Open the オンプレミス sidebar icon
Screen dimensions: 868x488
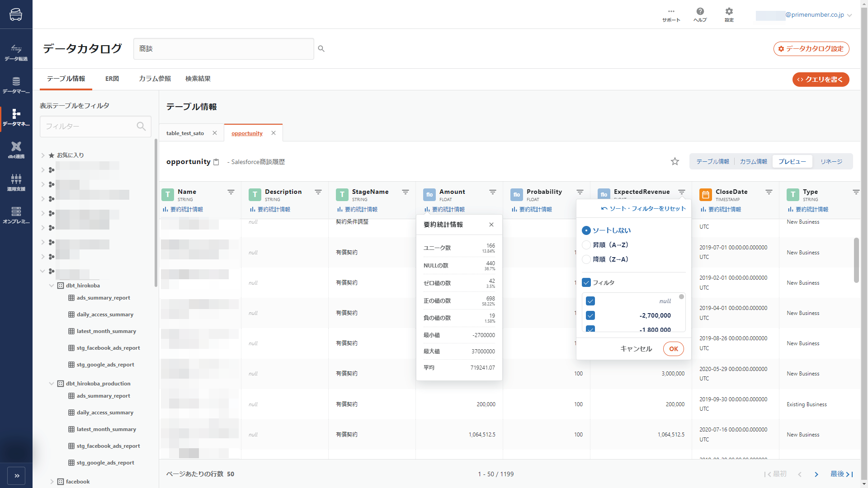(x=16, y=215)
